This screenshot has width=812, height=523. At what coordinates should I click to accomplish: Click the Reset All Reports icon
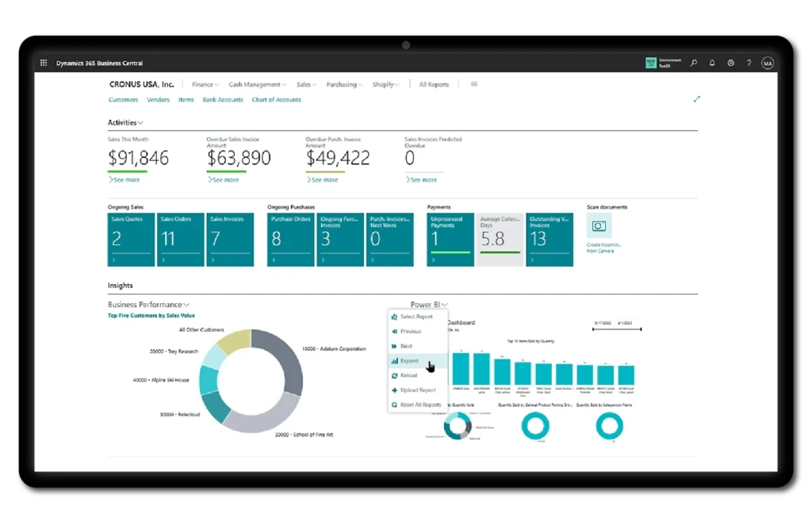pos(394,405)
